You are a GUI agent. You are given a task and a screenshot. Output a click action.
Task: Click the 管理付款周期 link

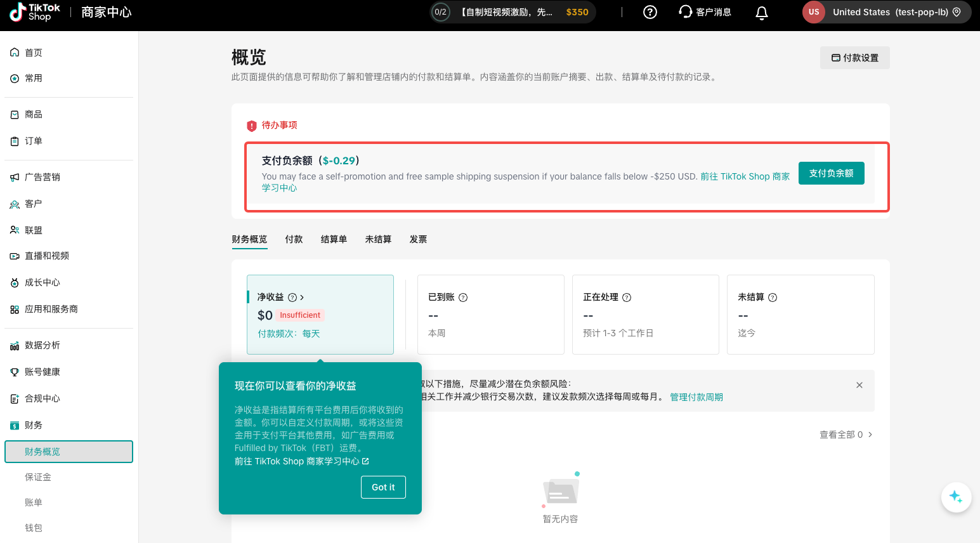(x=696, y=397)
